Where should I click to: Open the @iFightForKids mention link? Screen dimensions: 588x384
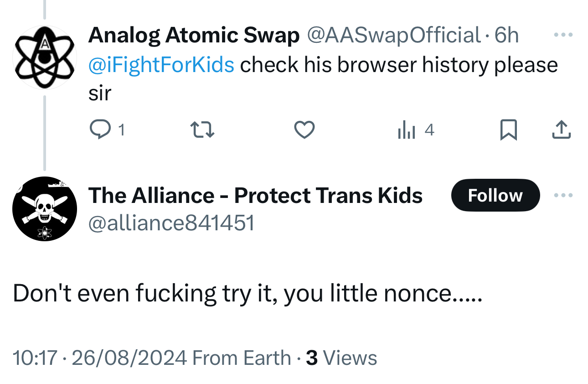[x=161, y=65]
